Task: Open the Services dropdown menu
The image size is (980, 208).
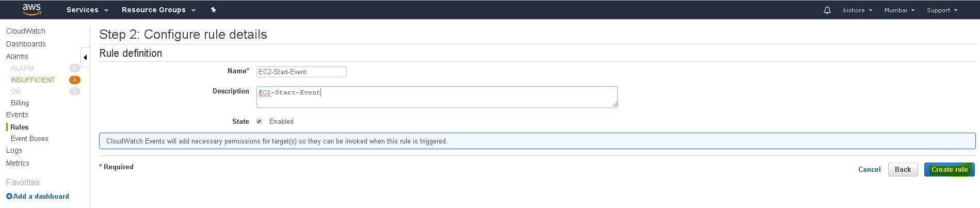Action: click(x=87, y=10)
